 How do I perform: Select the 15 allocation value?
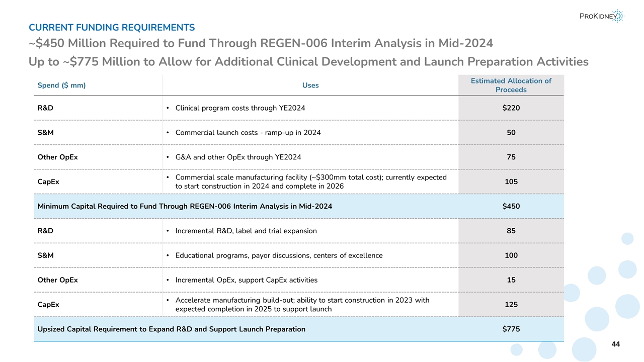coord(511,280)
